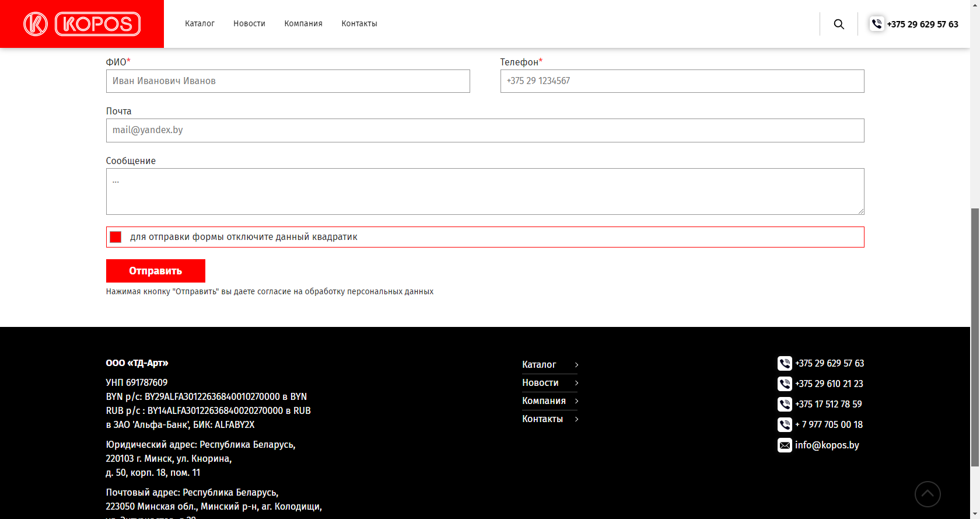Click the red Отправить button
Screen dimensions: 980x519
point(156,271)
